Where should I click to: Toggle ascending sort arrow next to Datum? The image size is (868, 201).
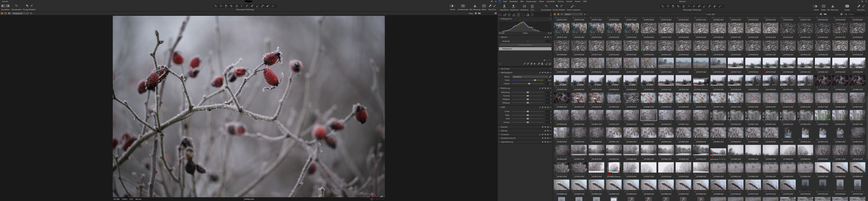585,14
